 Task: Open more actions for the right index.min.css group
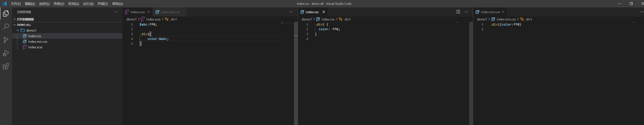tap(641, 12)
